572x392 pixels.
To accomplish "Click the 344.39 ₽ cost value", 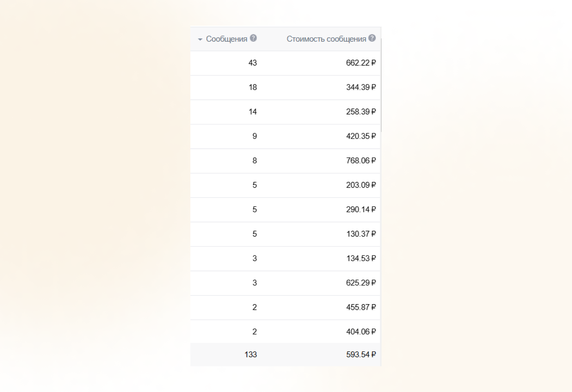I will [x=361, y=87].
